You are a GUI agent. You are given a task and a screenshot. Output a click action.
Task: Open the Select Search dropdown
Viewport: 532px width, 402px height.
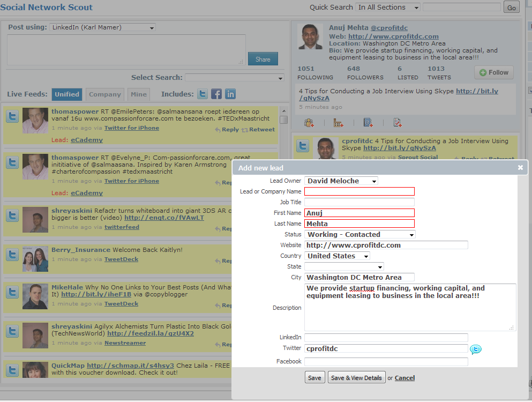pos(235,78)
